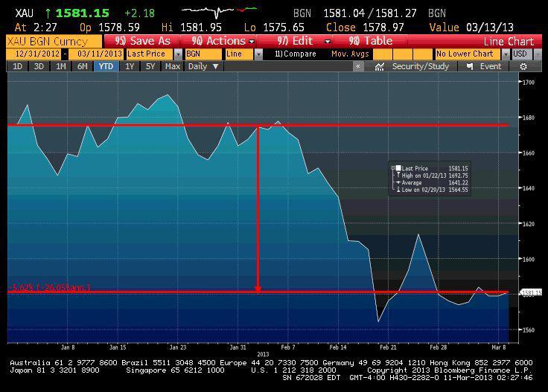
Task: Click the start date field 12/31/2012
Action: (34, 54)
